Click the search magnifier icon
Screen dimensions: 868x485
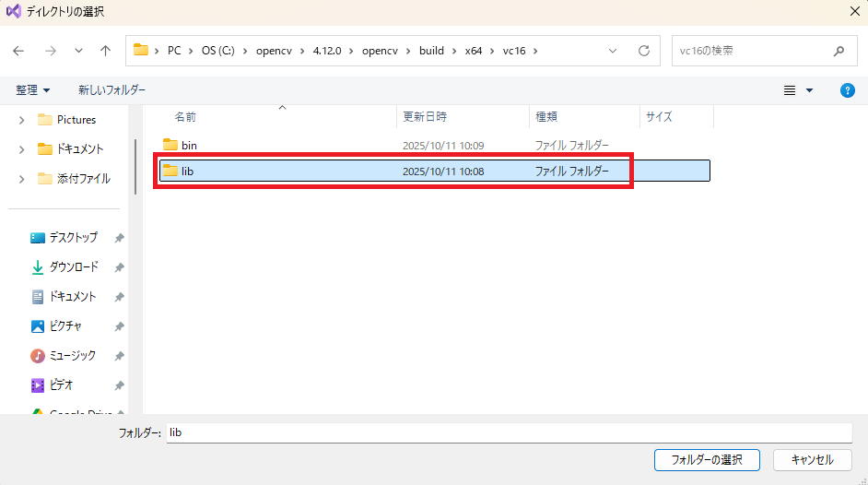[839, 51]
